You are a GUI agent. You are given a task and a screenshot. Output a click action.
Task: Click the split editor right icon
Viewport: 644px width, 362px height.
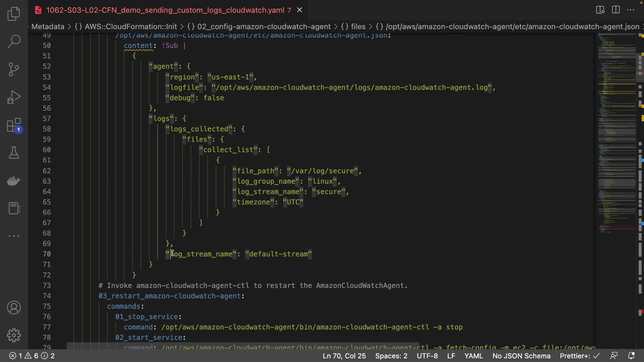click(616, 10)
